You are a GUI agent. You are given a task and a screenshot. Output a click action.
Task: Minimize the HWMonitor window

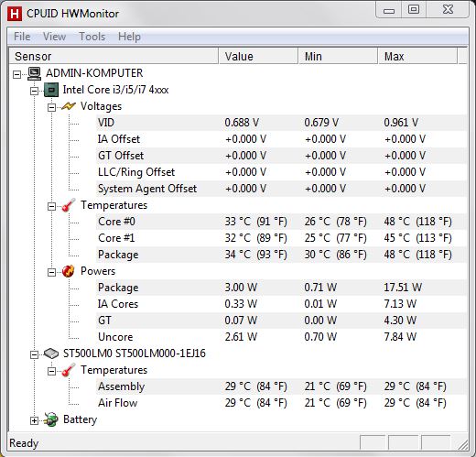coord(389,10)
